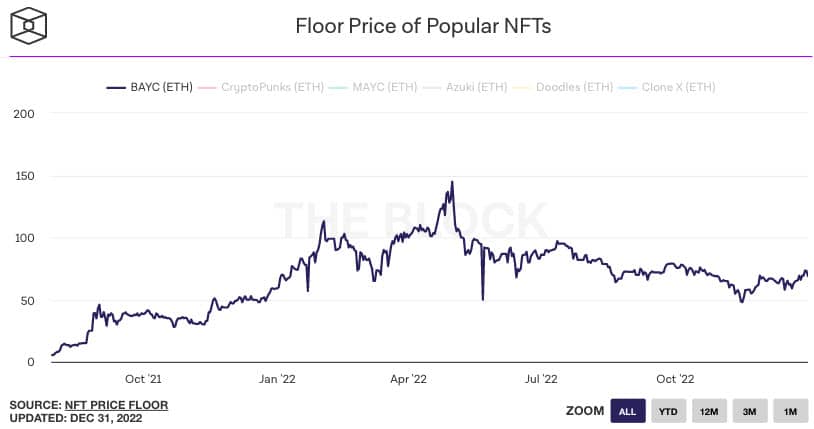Zoom chart to YTD
The width and height of the screenshot is (814, 429).
tap(668, 411)
